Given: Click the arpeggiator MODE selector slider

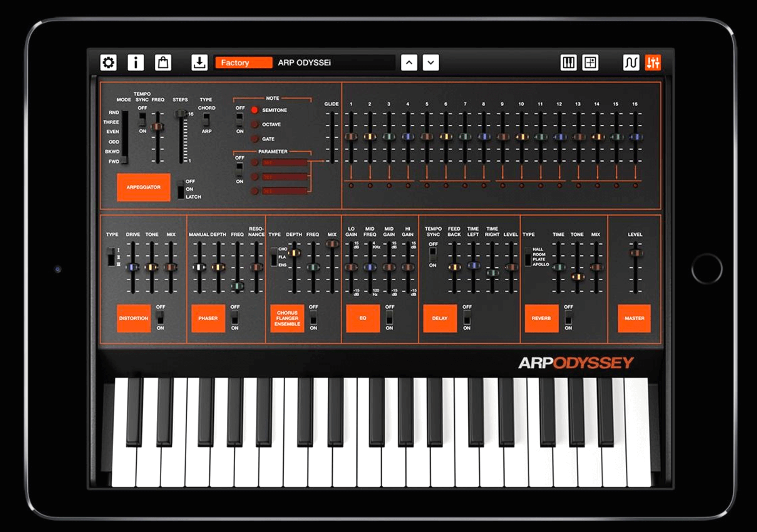Looking at the screenshot, I should pos(125,137).
